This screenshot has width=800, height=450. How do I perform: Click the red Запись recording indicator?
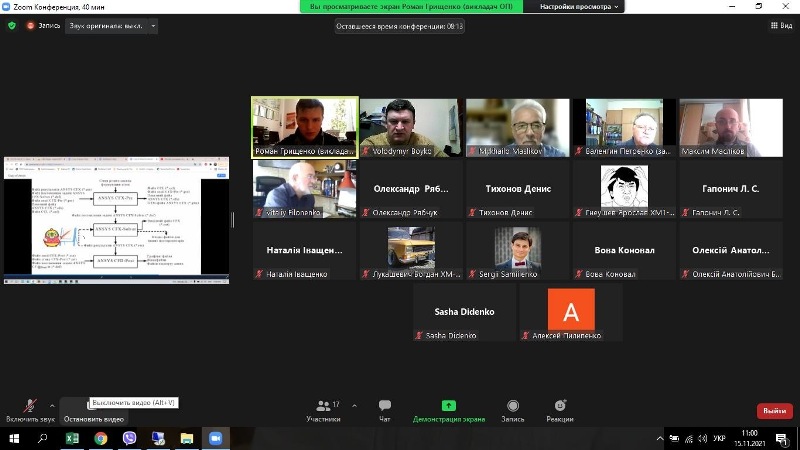coord(43,26)
